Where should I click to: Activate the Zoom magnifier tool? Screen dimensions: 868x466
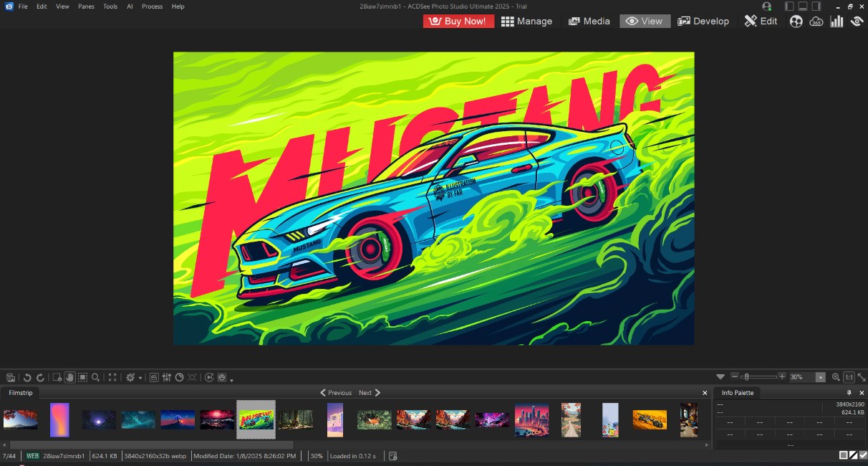97,378
